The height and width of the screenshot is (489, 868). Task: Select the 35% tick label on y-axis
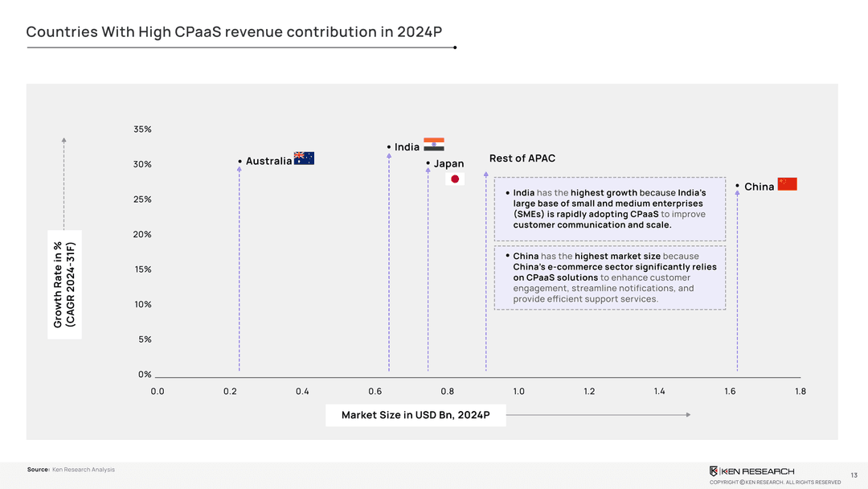(x=143, y=129)
